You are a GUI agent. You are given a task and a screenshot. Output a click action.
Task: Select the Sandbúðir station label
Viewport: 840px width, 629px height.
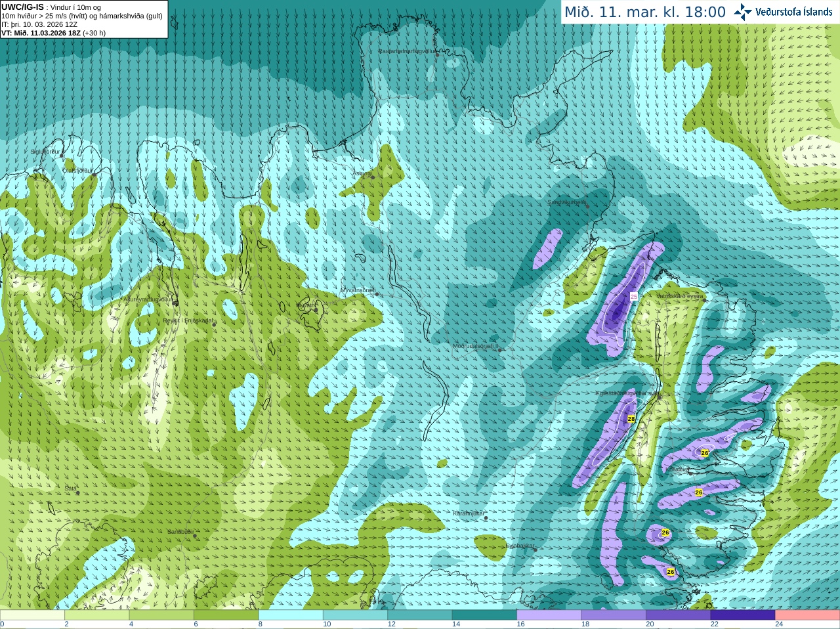[180, 532]
